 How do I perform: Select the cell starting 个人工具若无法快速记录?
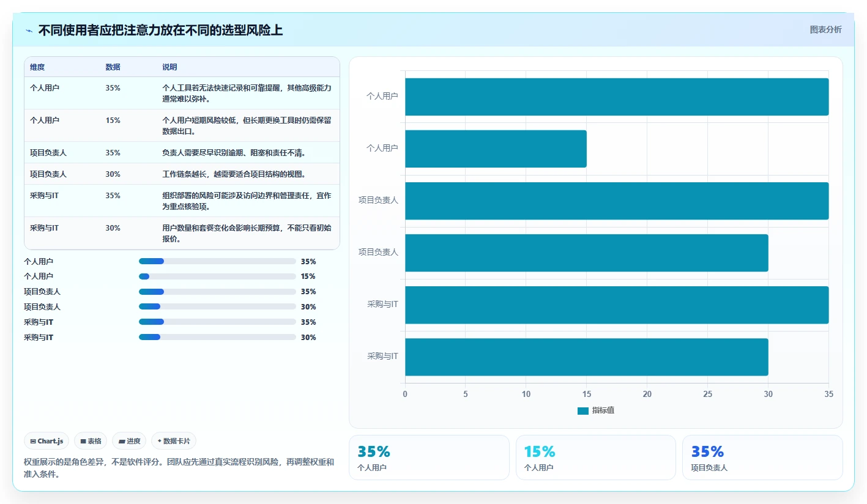pyautogui.click(x=247, y=94)
